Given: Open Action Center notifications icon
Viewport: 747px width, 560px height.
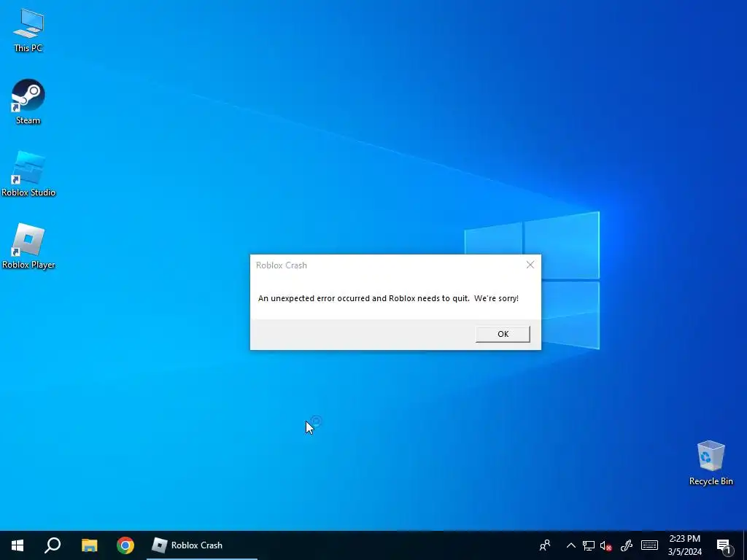Looking at the screenshot, I should click(x=724, y=546).
